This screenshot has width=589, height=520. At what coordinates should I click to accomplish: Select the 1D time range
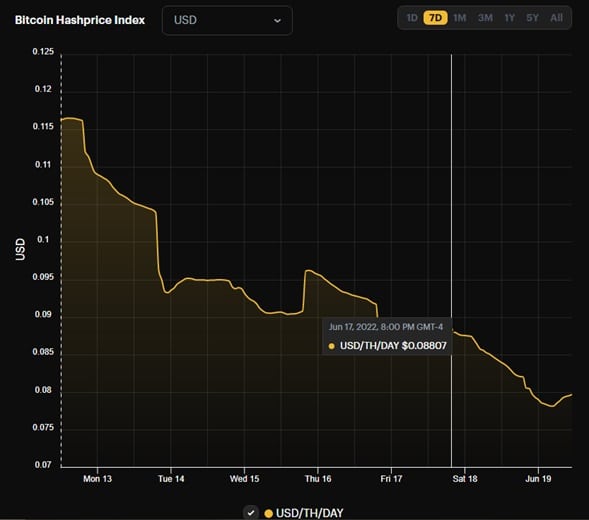coord(412,18)
